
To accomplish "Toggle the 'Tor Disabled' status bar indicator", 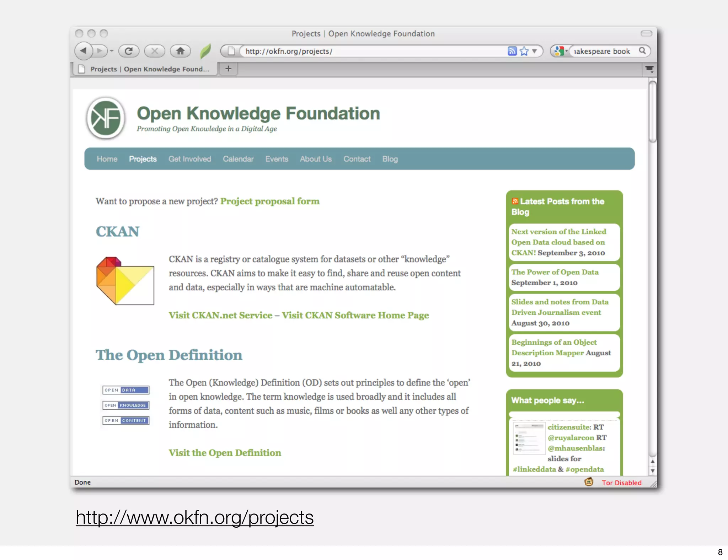I will coord(621,483).
